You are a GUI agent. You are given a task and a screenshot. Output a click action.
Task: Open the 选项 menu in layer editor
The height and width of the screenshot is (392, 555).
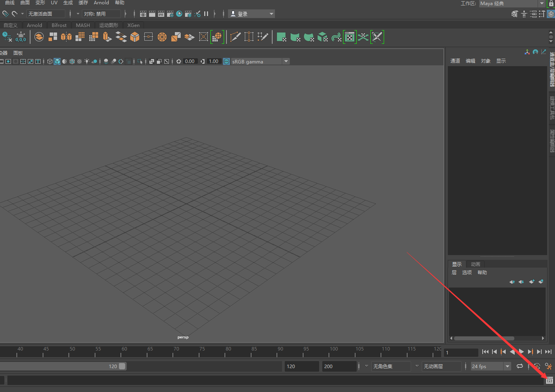pos(467,273)
